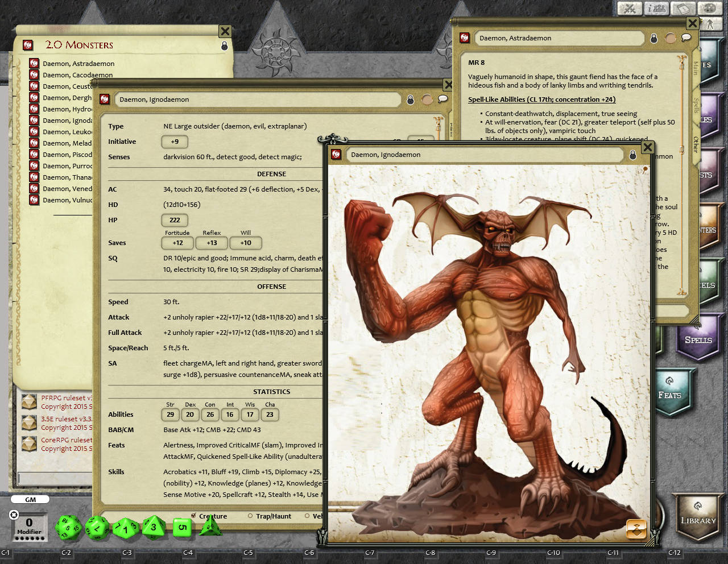728x564 pixels.
Task: Click the shield icon beside Daemon, Astradaemon entry
Action: coord(33,63)
